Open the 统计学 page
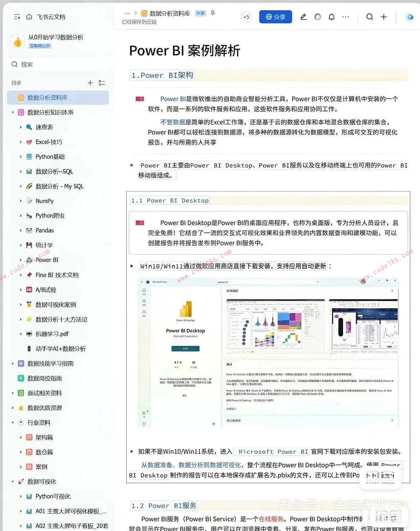420x531 pixels. click(44, 245)
